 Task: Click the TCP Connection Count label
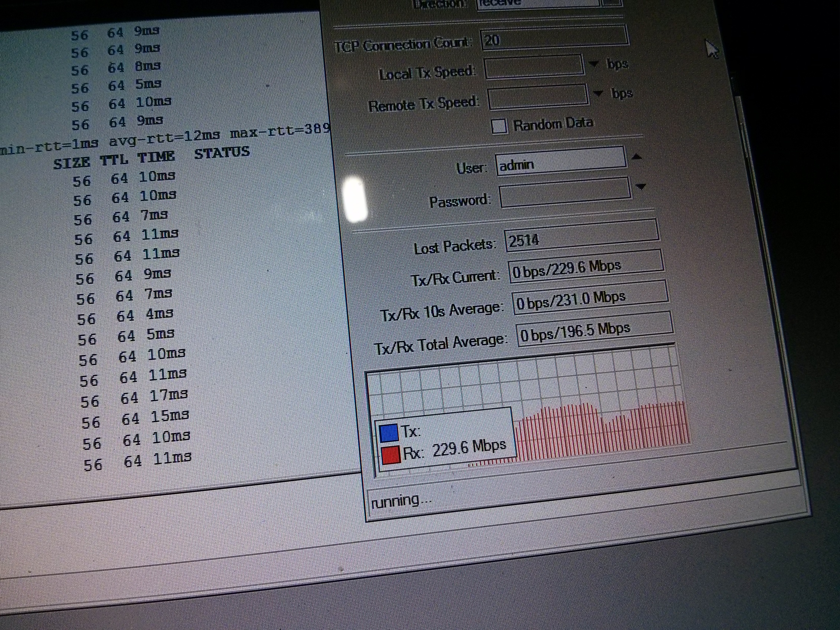[403, 45]
